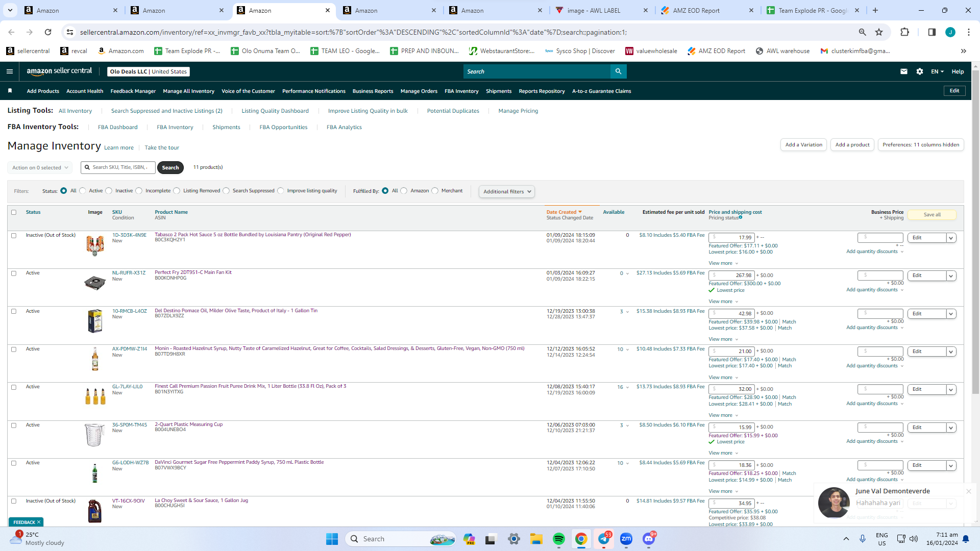The image size is (980, 551).
Task: Click the zoom magnifier icon in address bar
Action: click(x=862, y=32)
